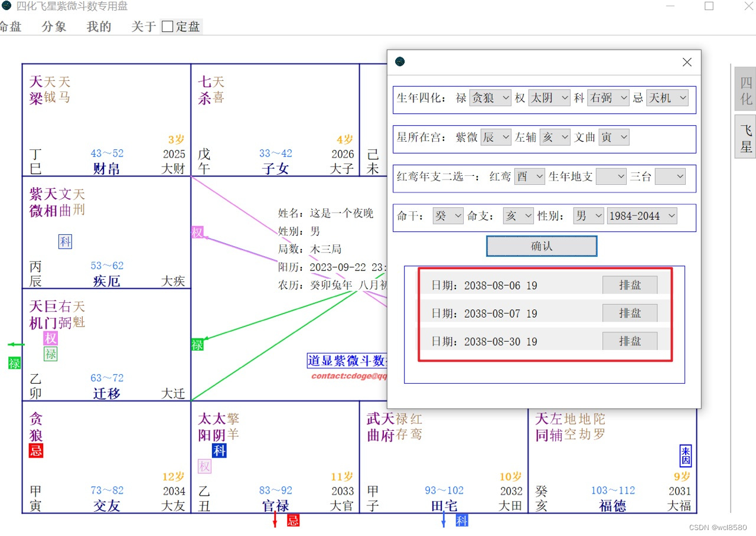Select the 财帛 palace label
Screen dimensions: 756x536
106,169
